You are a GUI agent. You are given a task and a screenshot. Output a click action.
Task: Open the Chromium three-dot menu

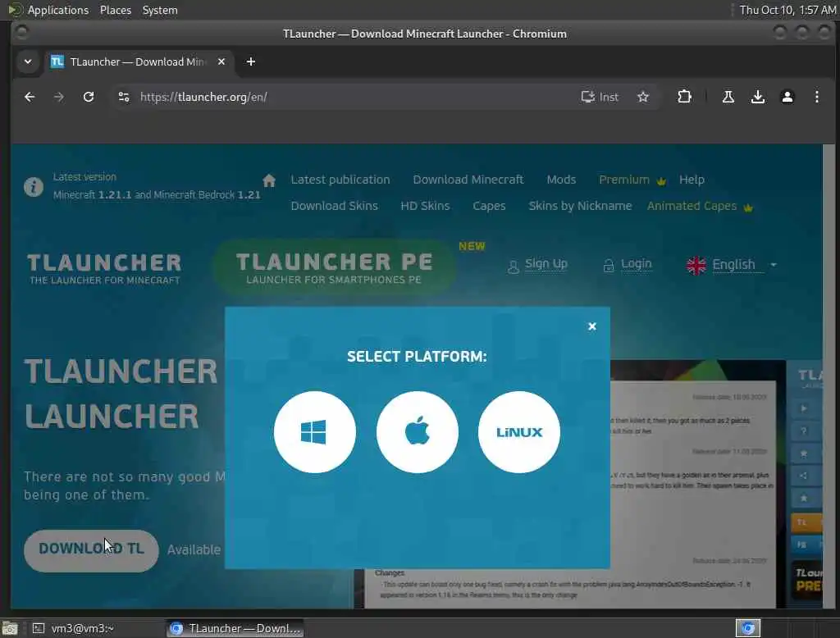point(816,97)
